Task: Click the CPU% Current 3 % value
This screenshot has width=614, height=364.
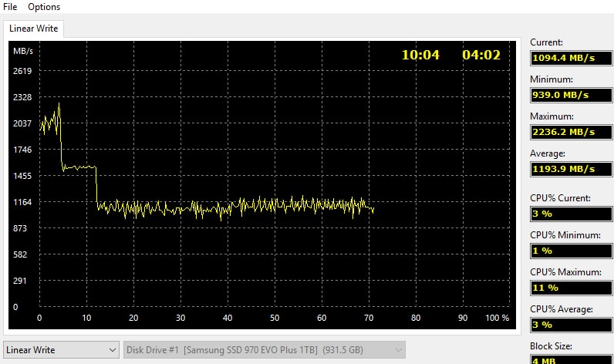Action: click(571, 214)
